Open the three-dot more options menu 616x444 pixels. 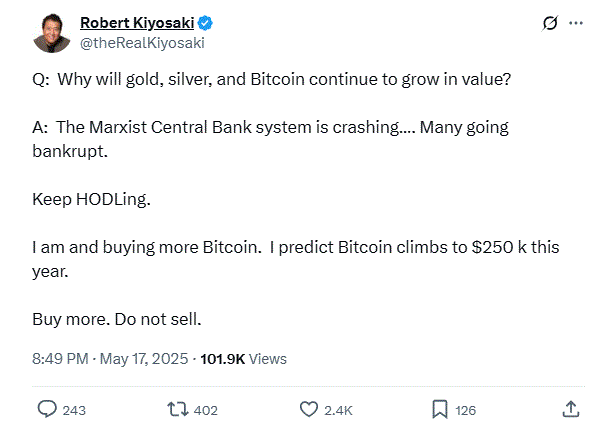click(575, 23)
